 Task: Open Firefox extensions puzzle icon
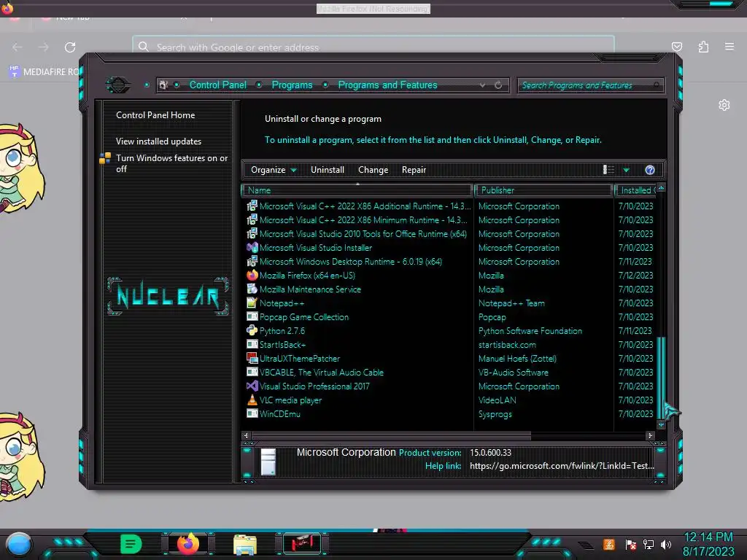tap(703, 47)
